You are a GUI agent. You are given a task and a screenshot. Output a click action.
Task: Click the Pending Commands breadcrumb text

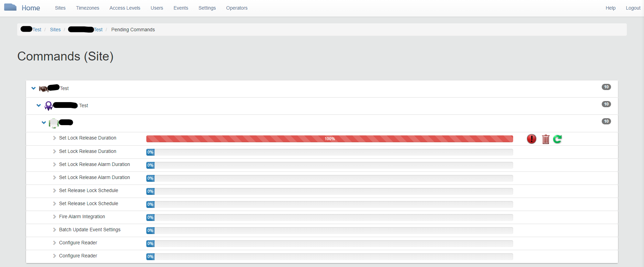pos(133,30)
